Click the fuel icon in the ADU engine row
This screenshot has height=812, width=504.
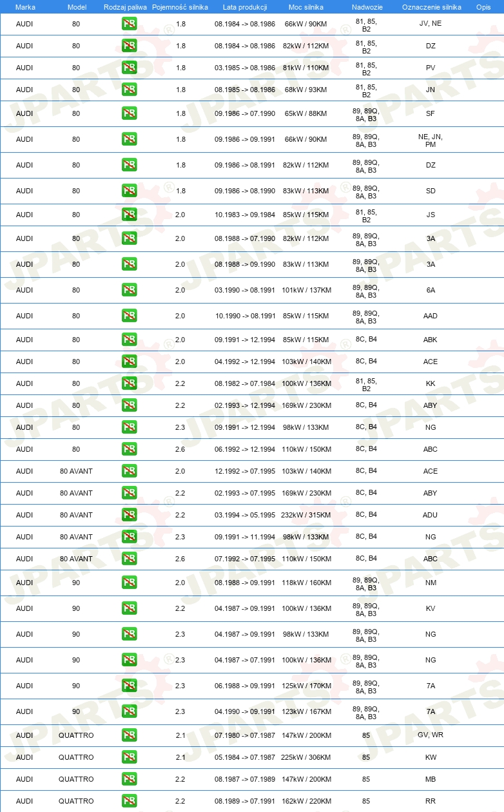pyautogui.click(x=129, y=515)
